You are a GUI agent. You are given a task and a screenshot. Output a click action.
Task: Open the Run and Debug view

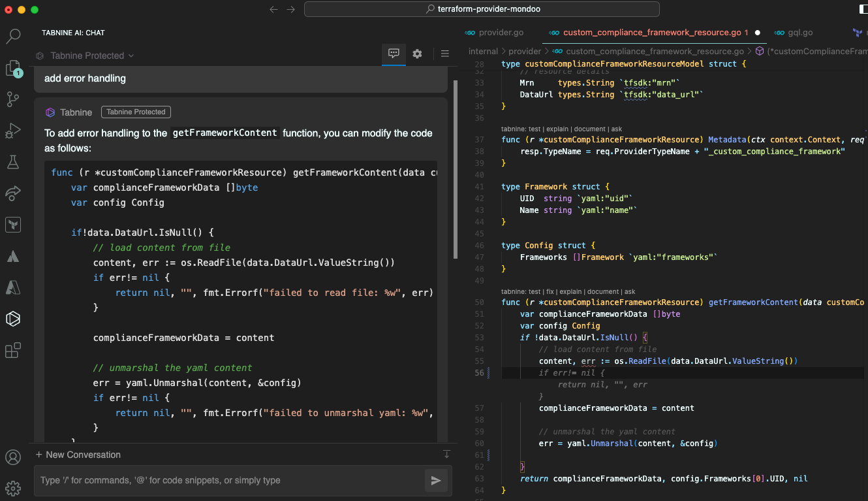click(x=13, y=131)
